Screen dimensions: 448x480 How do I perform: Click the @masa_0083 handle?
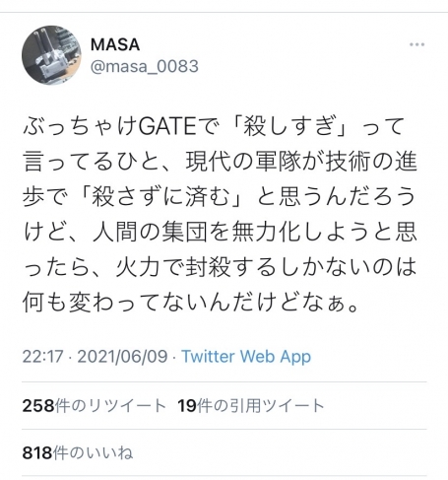[145, 66]
